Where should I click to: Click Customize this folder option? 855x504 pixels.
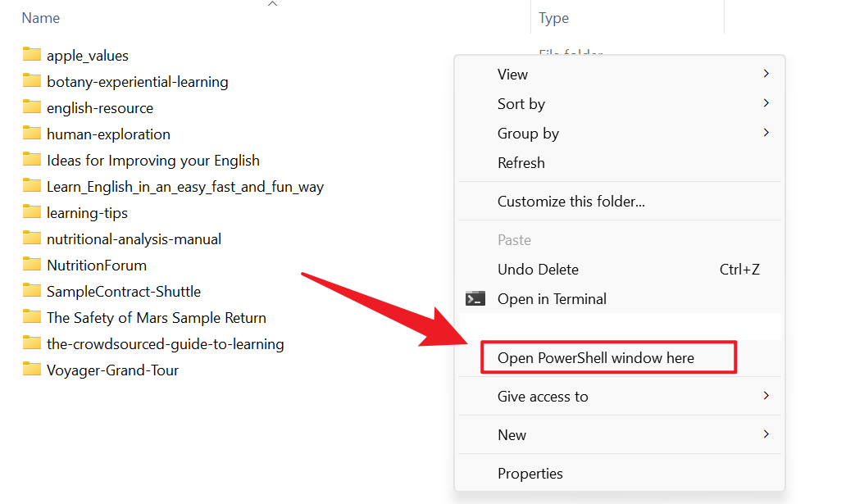click(571, 202)
